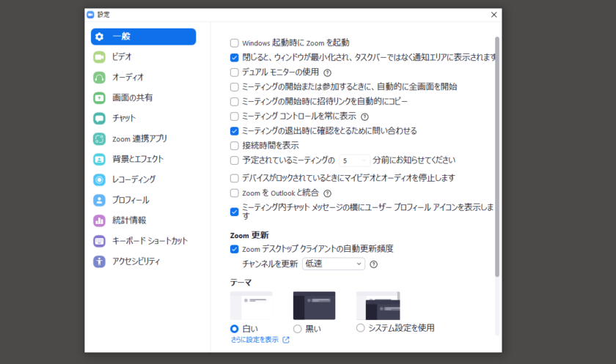Click the white theme preview thumbnail

click(252, 305)
